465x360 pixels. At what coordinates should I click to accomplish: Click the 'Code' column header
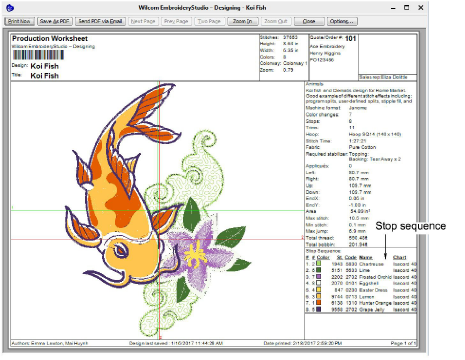351,258
